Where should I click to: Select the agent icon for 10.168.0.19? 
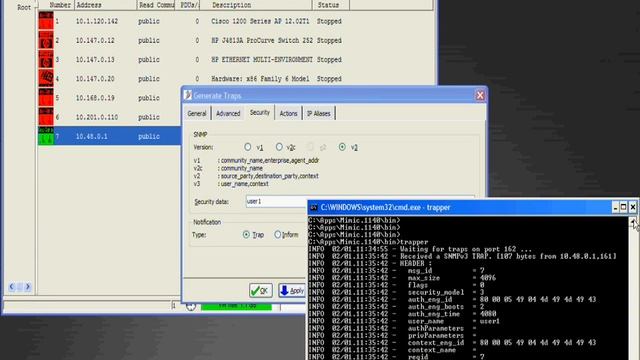pyautogui.click(x=46, y=97)
